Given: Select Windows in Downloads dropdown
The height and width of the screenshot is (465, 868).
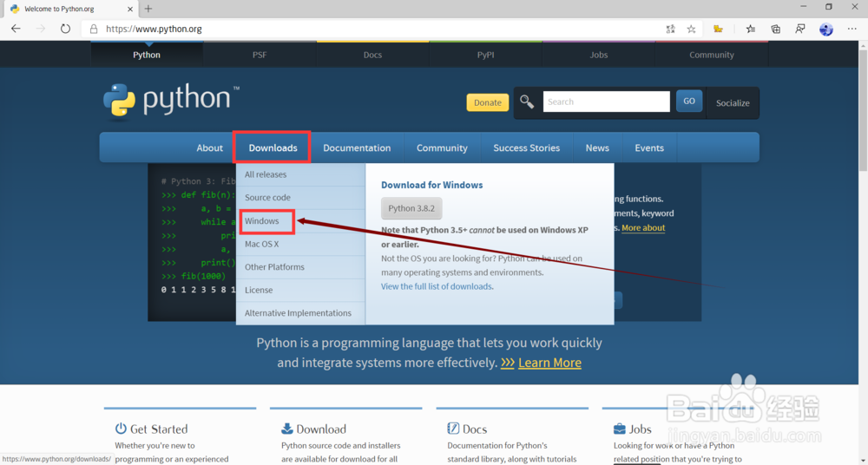Looking at the screenshot, I should (300, 221).
